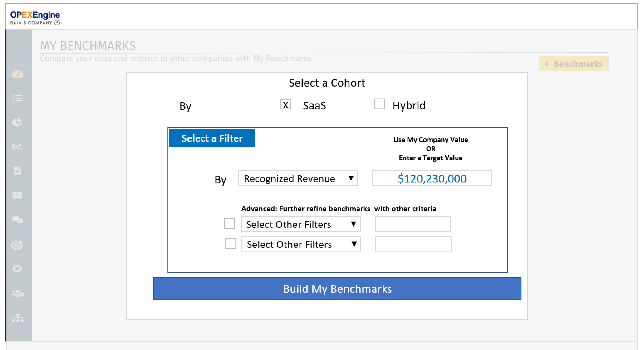The width and height of the screenshot is (644, 350).
Task: Click the first advanced filter value field
Action: tap(413, 224)
